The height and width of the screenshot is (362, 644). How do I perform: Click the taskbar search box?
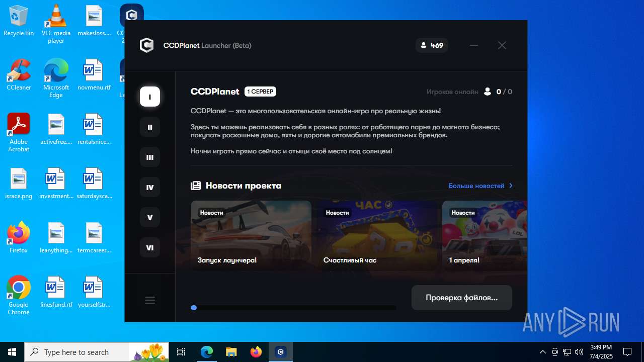click(x=98, y=352)
